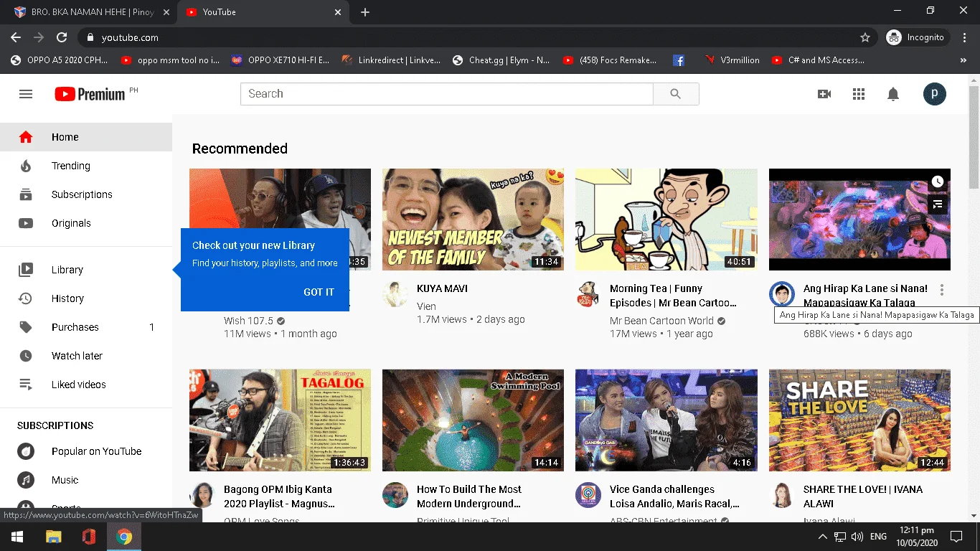Expand hidden bookmarks chevron in bookmarks bar
980x551 pixels.
pos(963,60)
